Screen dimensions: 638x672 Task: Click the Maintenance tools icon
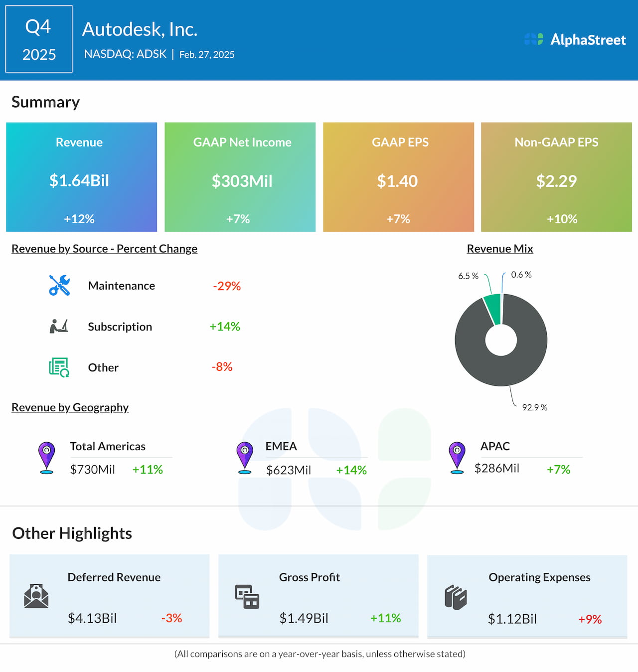pos(59,286)
